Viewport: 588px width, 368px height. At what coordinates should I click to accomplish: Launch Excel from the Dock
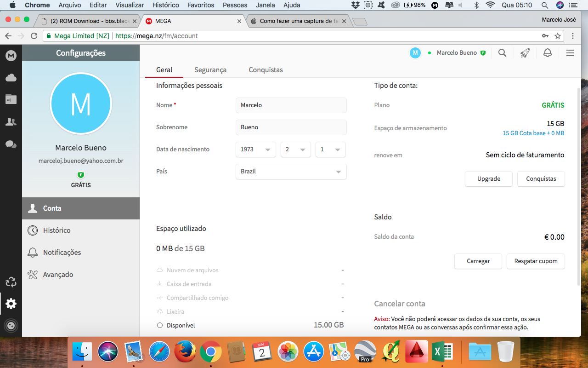[442, 352]
